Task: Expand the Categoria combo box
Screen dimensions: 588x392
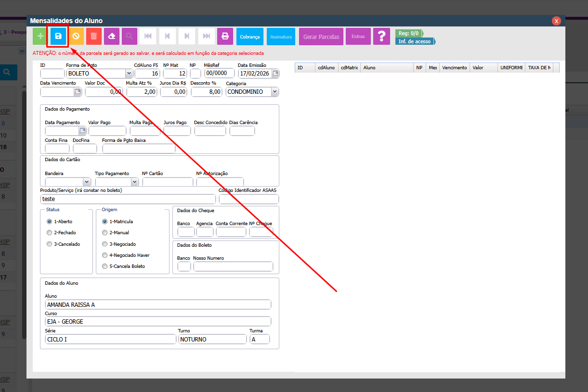Action: (274, 92)
